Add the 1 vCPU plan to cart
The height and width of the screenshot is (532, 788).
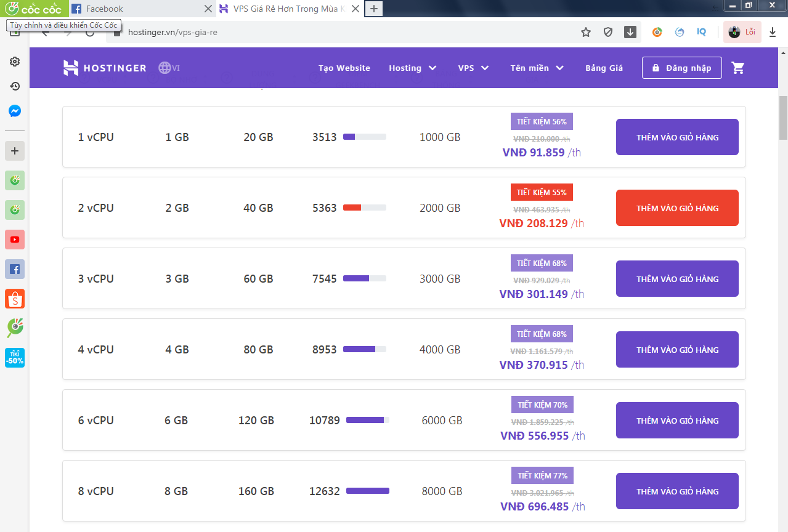pyautogui.click(x=677, y=137)
